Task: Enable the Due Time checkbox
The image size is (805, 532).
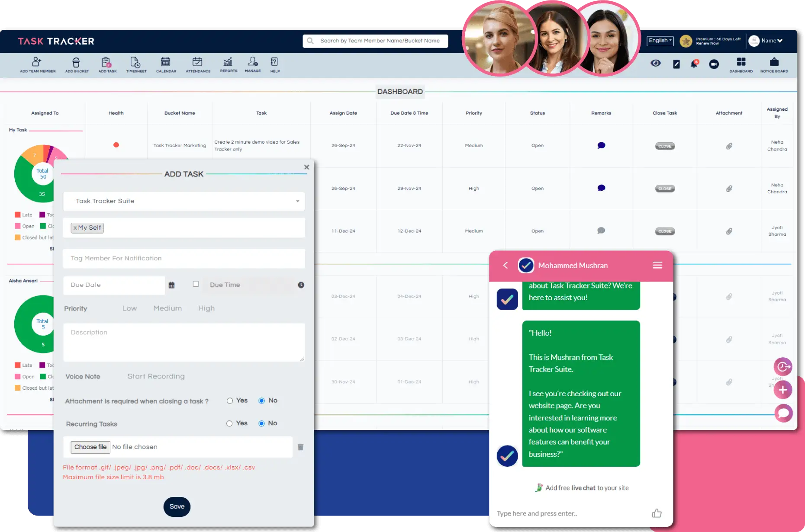Action: [x=196, y=284]
